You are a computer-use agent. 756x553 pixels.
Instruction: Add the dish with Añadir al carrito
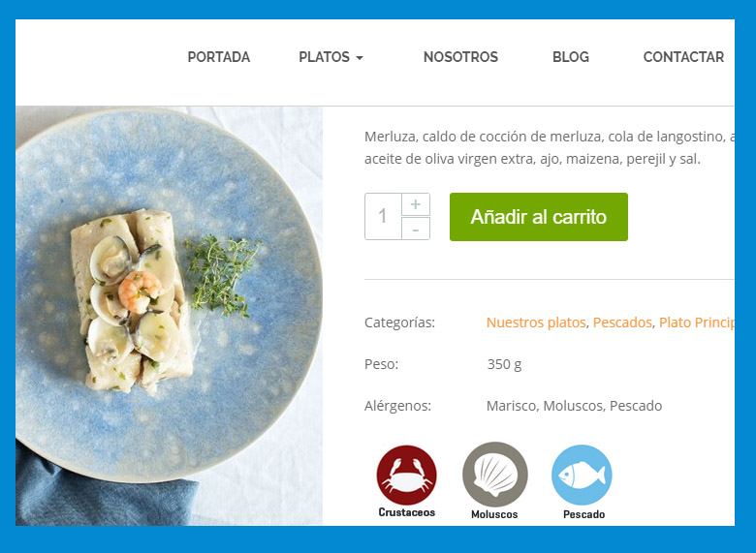click(539, 217)
